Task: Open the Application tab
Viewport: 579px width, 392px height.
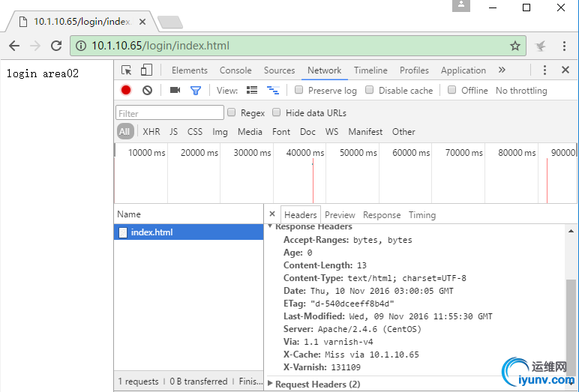Action: [x=463, y=70]
